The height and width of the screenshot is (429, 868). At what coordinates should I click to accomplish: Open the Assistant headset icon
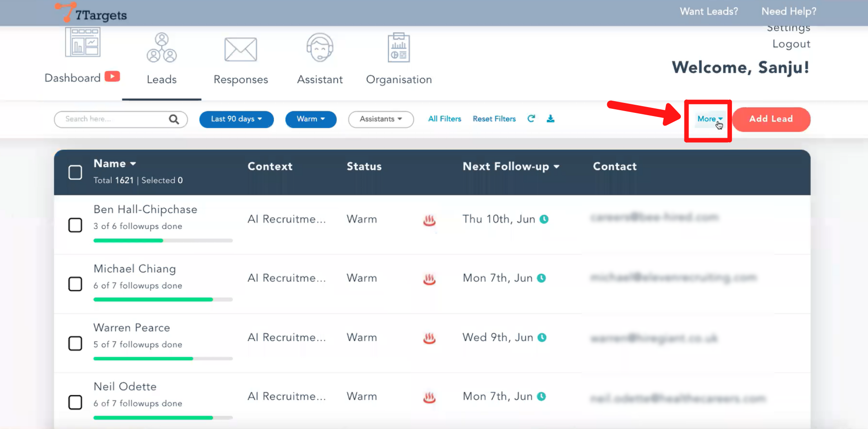(x=320, y=48)
